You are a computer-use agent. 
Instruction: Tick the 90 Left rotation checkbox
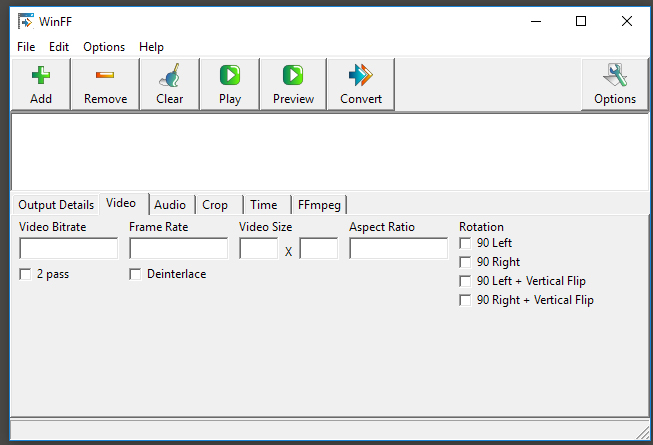[465, 243]
